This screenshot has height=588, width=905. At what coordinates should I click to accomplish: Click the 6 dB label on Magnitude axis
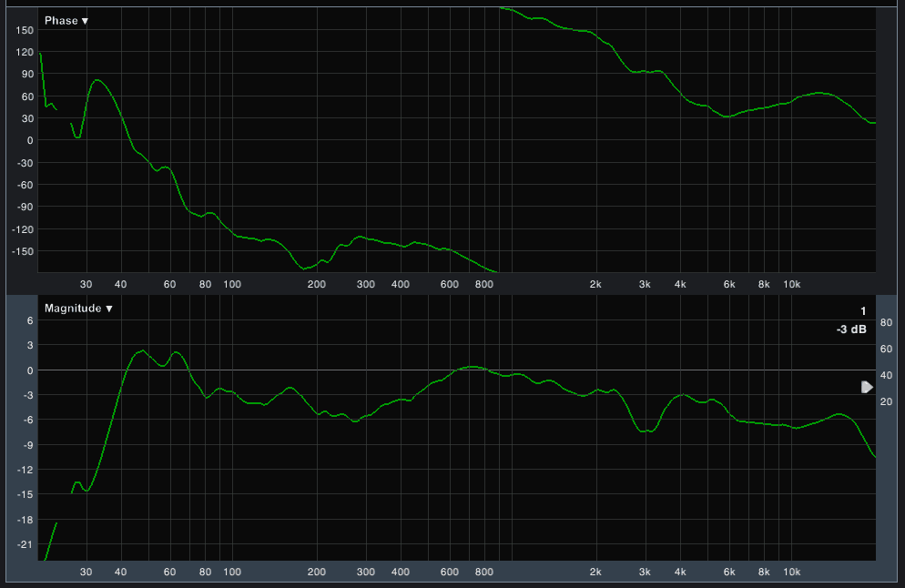(29, 321)
